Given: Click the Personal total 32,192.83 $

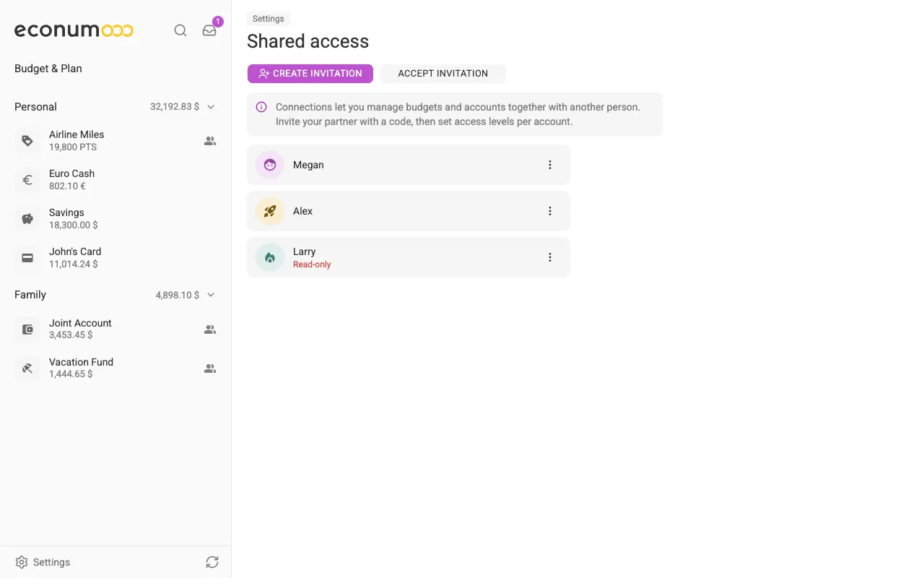Looking at the screenshot, I should (175, 107).
